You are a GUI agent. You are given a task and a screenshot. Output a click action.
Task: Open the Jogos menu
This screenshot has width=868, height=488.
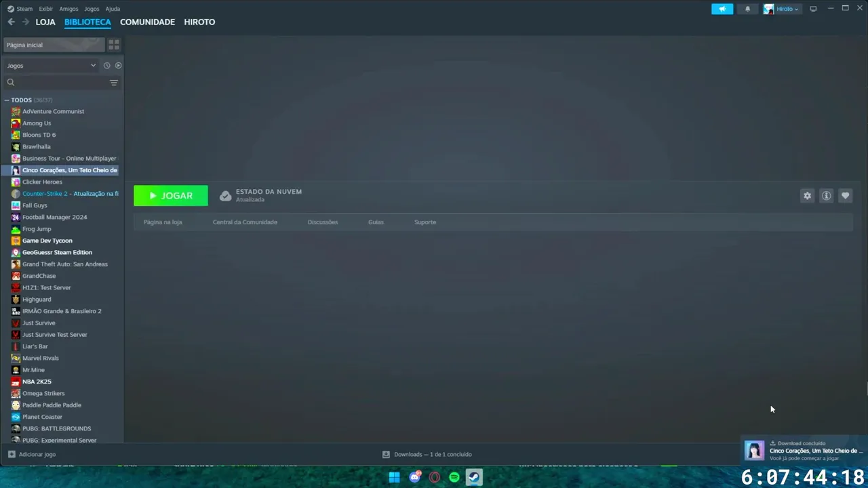click(x=92, y=9)
